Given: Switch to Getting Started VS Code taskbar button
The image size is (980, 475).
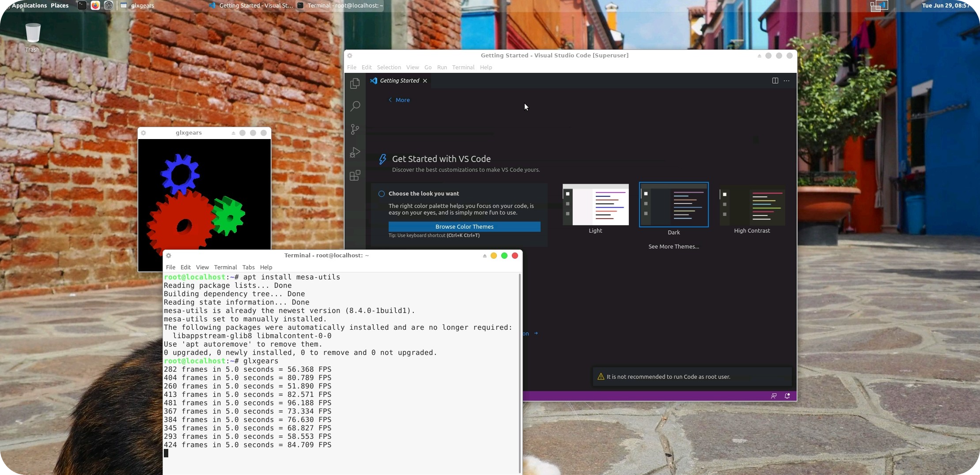Looking at the screenshot, I should click(x=251, y=5).
